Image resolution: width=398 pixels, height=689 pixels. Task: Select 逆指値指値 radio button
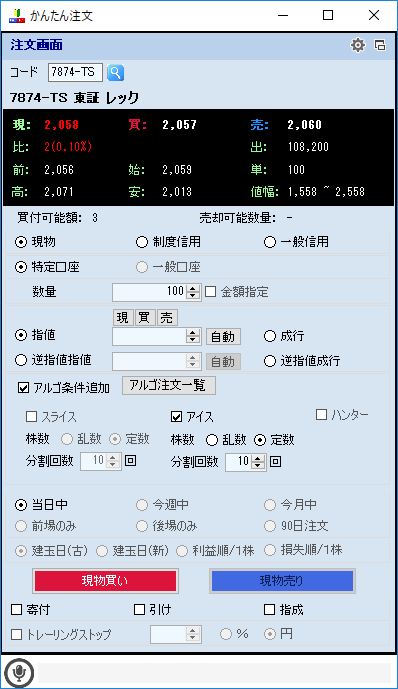click(x=21, y=360)
